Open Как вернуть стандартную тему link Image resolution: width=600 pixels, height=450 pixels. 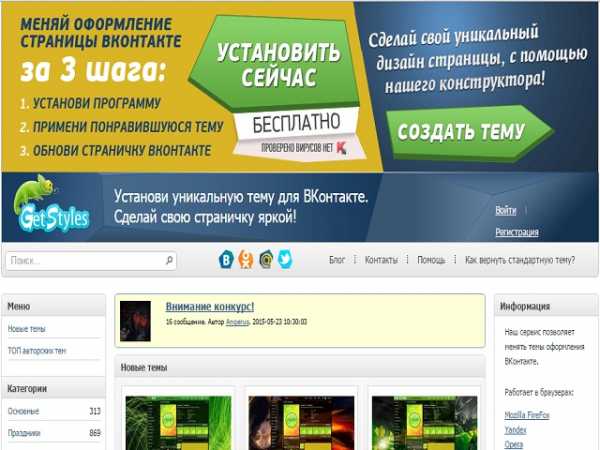click(x=520, y=260)
